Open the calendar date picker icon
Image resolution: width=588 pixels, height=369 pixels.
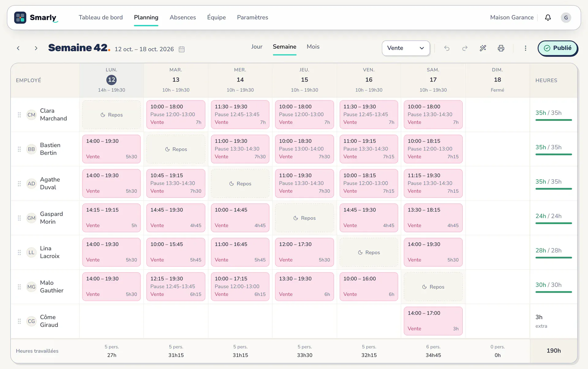(182, 49)
